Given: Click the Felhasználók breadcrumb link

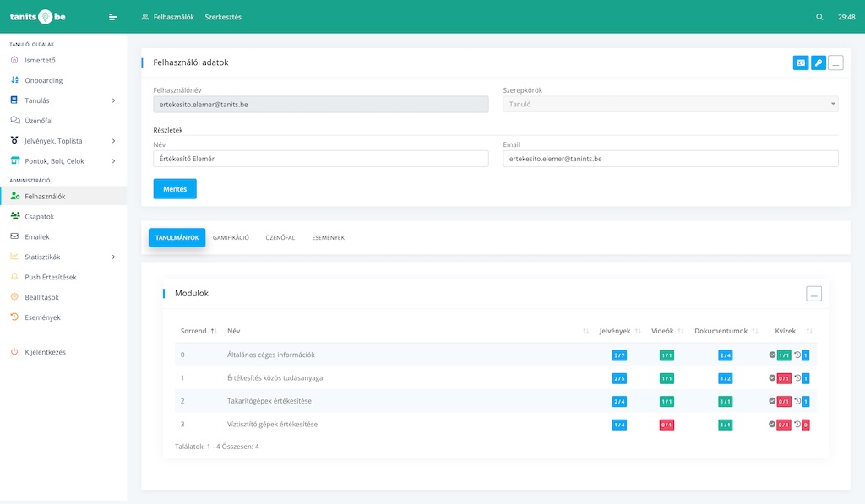Looking at the screenshot, I should pyautogui.click(x=173, y=17).
